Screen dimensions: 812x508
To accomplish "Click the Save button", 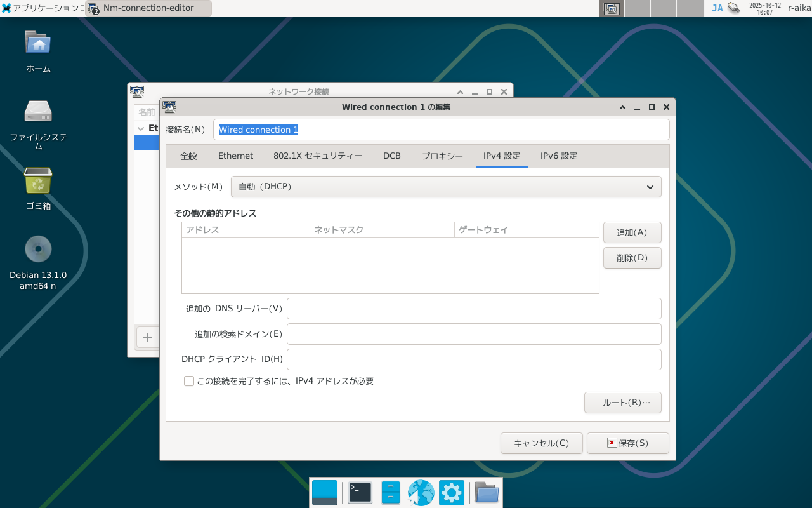I will coord(627,443).
